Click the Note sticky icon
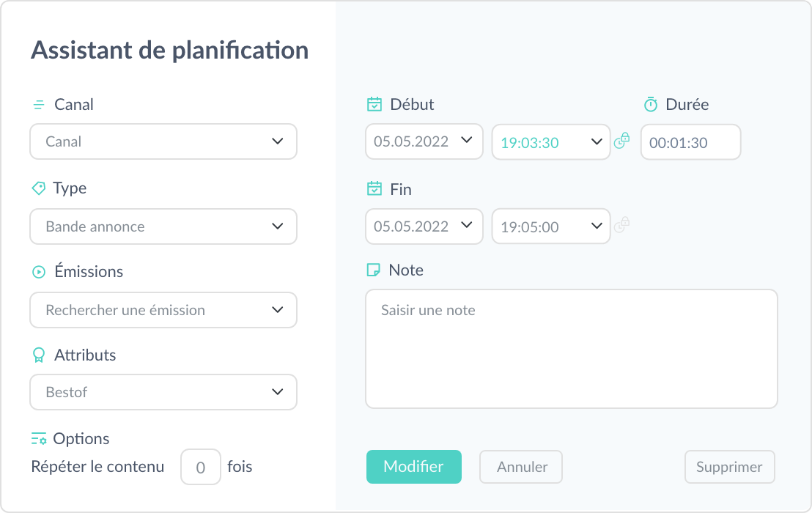The image size is (812, 513). coord(374,270)
